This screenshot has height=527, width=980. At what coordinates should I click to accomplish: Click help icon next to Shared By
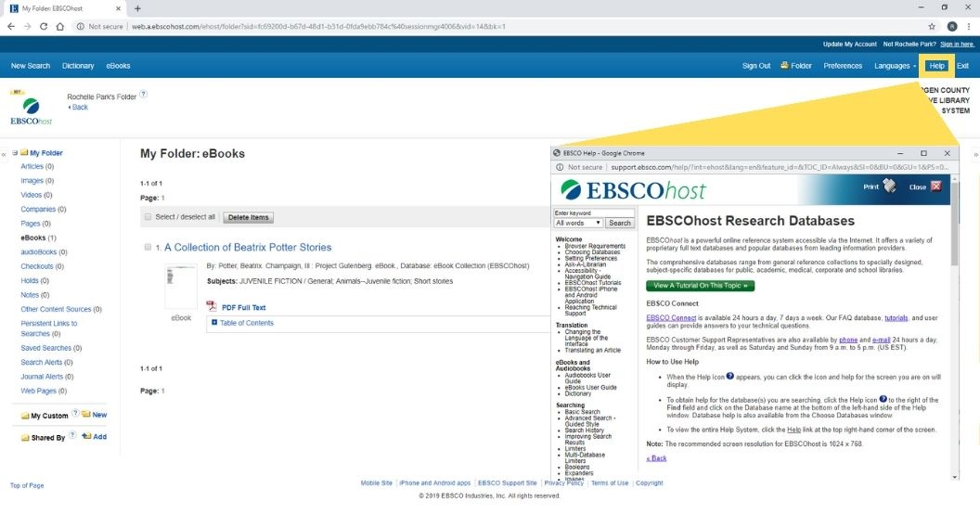click(x=72, y=435)
